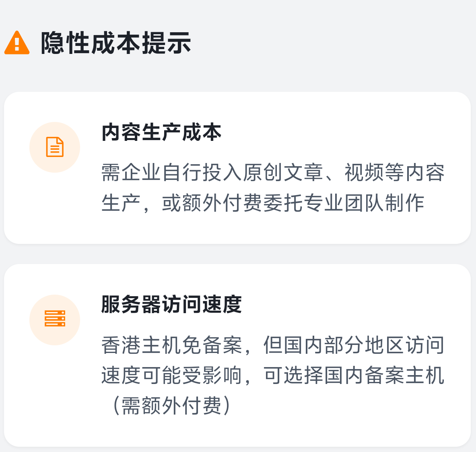This screenshot has width=476, height=452.
Task: Select the 内容生产成本 card title
Action: [161, 132]
